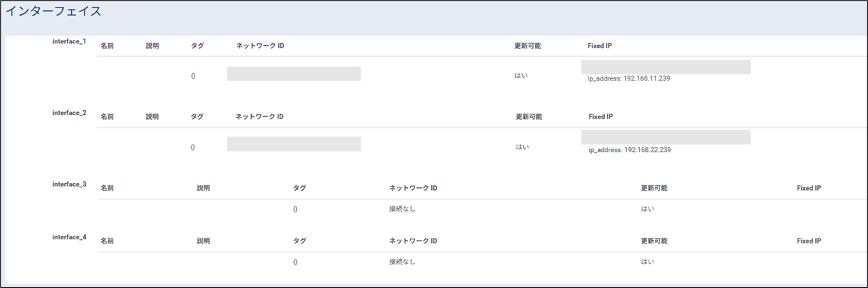The image size is (868, 288).
Task: Click the ip_address 192.168.22.239 text
Action: [x=630, y=150]
